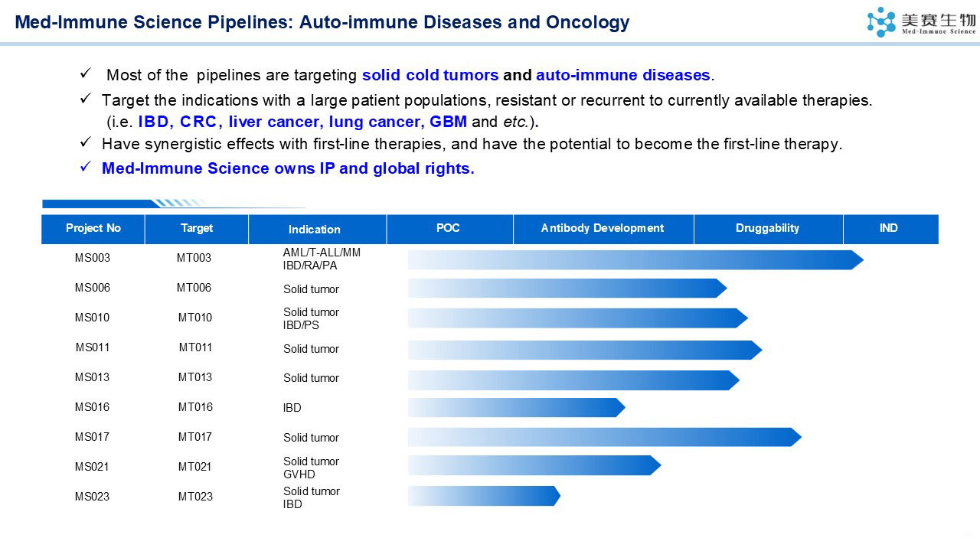This screenshot has width=980, height=551.
Task: Click the 'Solid tumor IBD/PS' indication
Action: 311,318
